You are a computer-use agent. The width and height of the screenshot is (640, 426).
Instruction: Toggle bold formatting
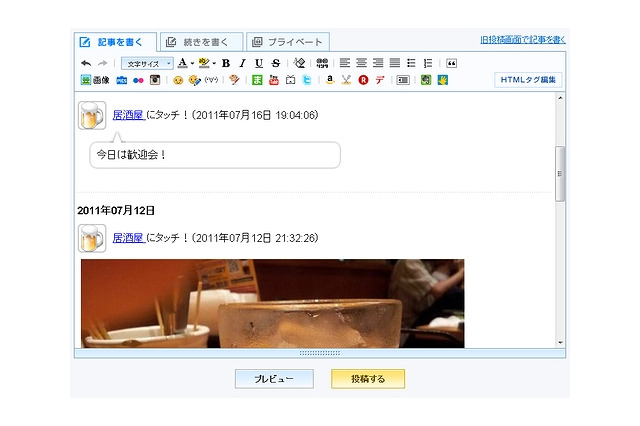[226, 63]
